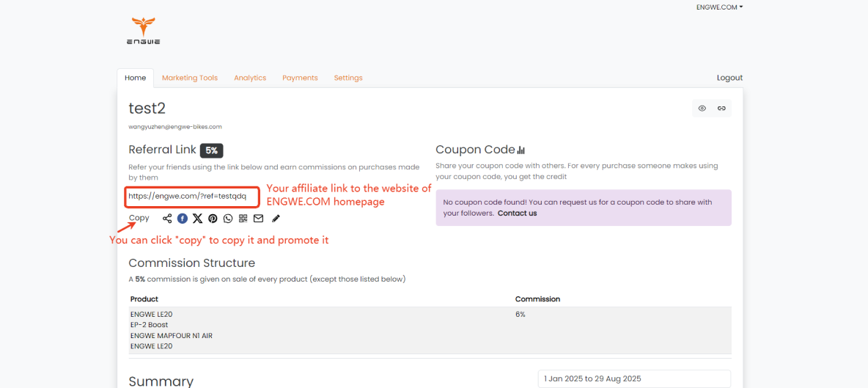This screenshot has height=388, width=868.
Task: Click the Contact us link
Action: tap(517, 213)
